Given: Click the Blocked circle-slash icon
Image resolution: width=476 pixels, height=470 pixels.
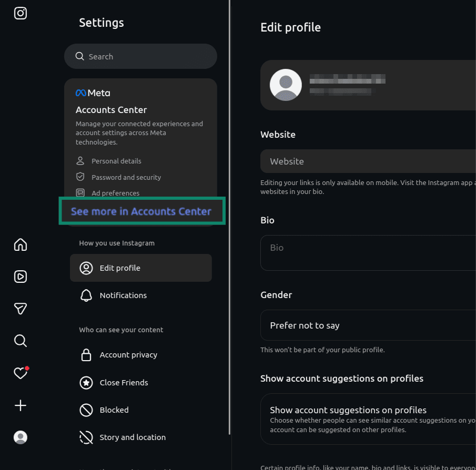Looking at the screenshot, I should point(86,410).
